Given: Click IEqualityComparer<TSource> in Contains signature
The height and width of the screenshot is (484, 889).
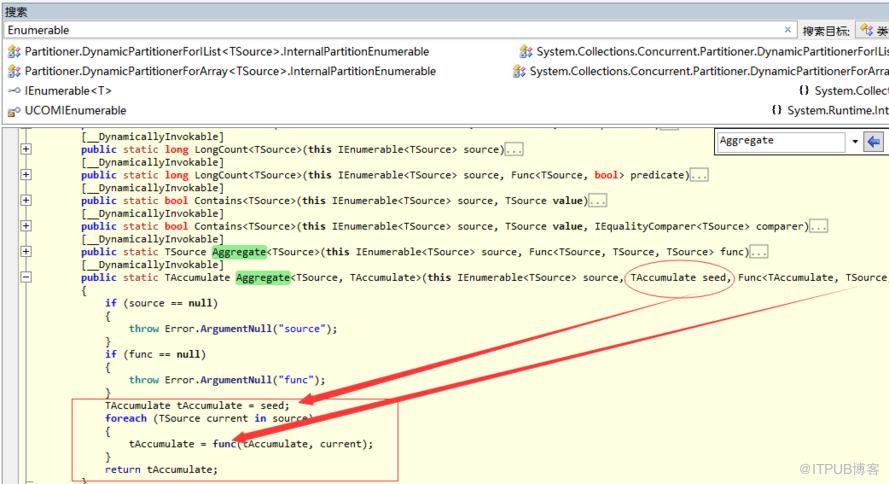Looking at the screenshot, I should click(672, 226).
